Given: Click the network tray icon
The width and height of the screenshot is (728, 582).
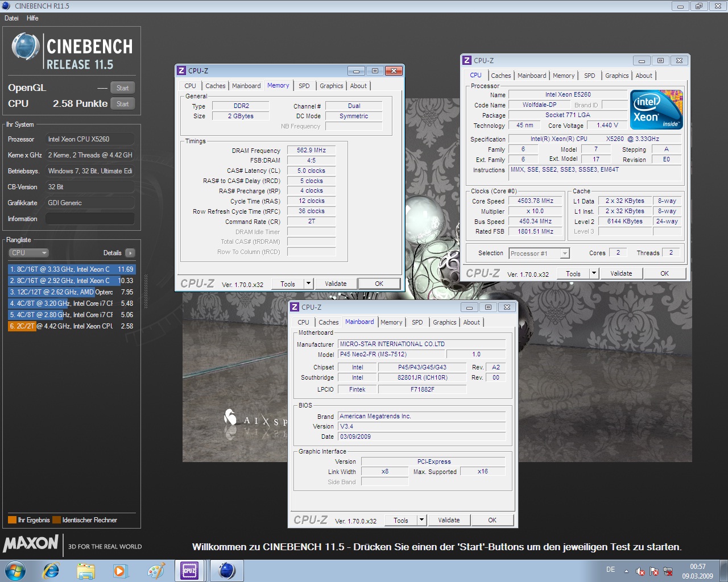Looking at the screenshot, I should pyautogui.click(x=668, y=572).
